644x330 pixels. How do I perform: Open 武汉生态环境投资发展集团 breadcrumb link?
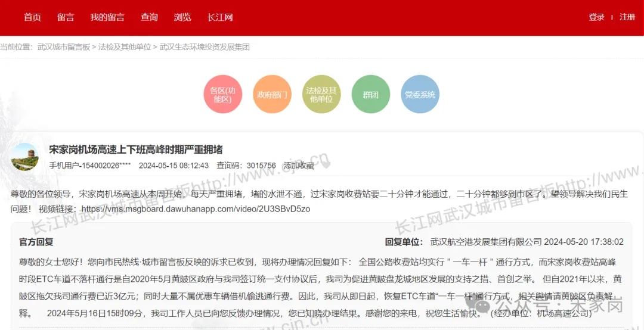pos(205,46)
